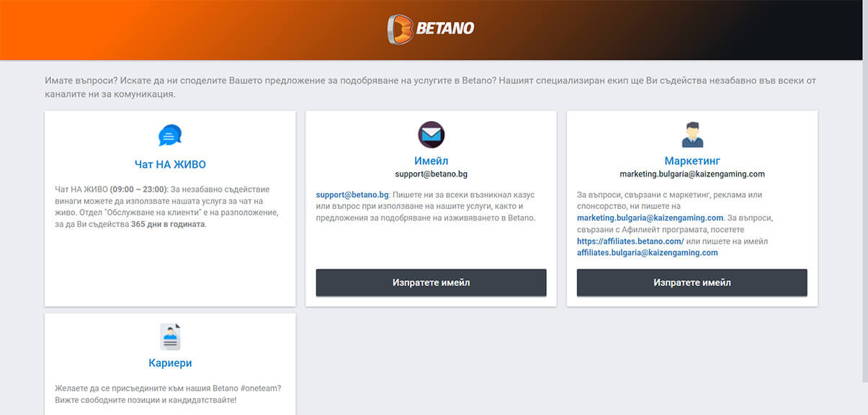Click Изпратете имейл button in Маркетинг card

(x=692, y=282)
